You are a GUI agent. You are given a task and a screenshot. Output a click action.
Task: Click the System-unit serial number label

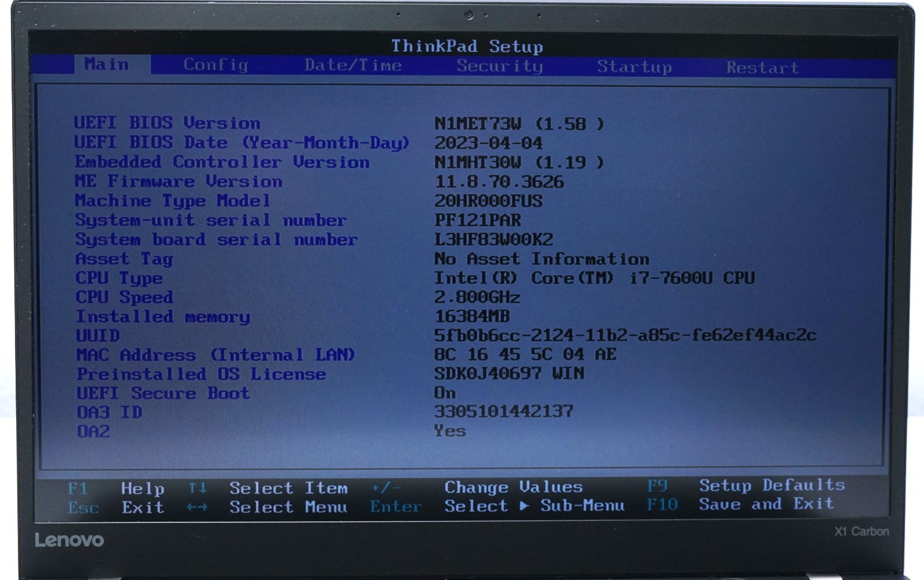[211, 220]
